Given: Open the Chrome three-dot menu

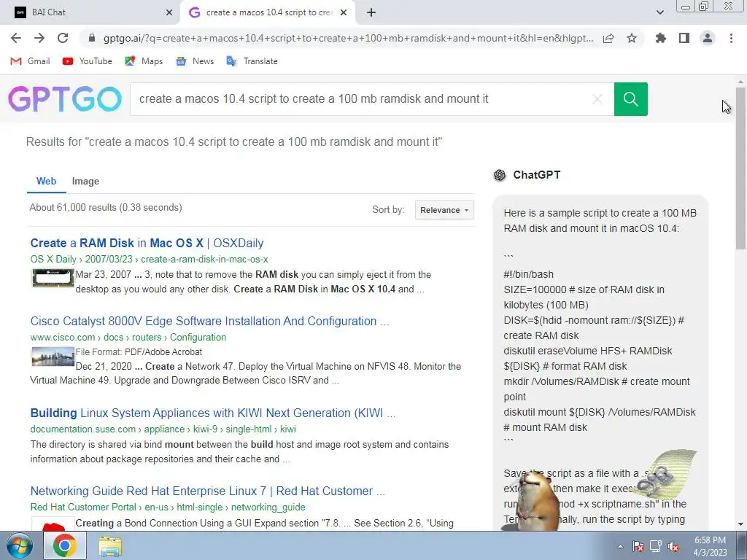Looking at the screenshot, I should point(731,38).
